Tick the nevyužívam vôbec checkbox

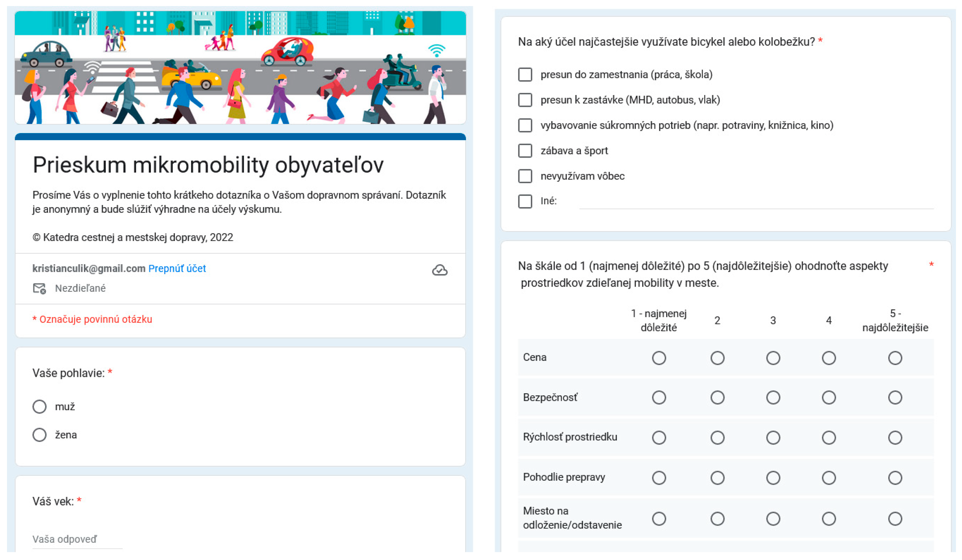[x=525, y=176]
